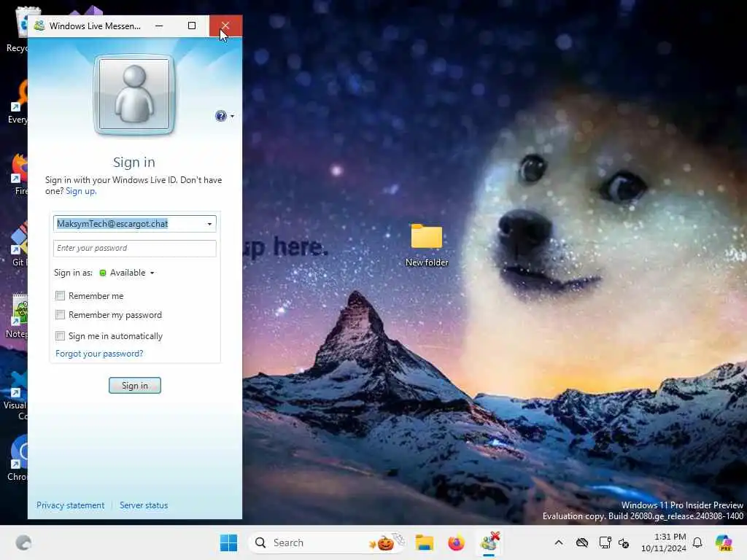This screenshot has height=560, width=747.
Task: Open the Windows Start menu
Action: coord(228,542)
